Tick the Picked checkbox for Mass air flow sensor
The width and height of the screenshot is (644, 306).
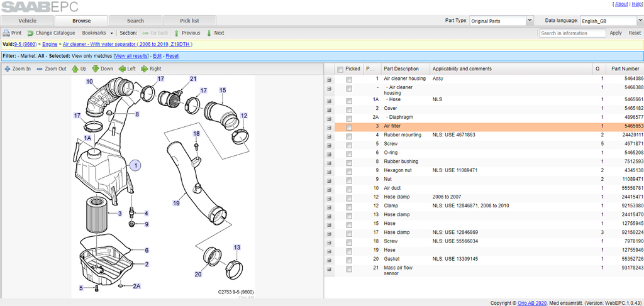[348, 269]
